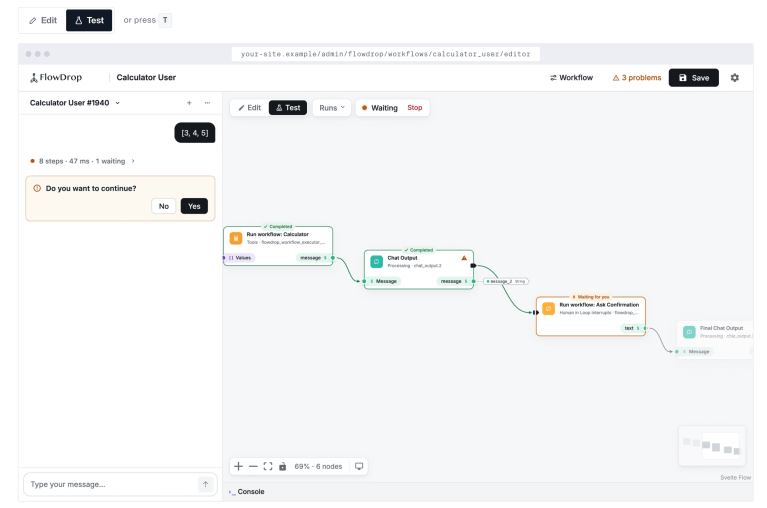Image resolution: width=767 pixels, height=508 pixels.
Task: Click the FlowDrop logo
Action: [56, 77]
